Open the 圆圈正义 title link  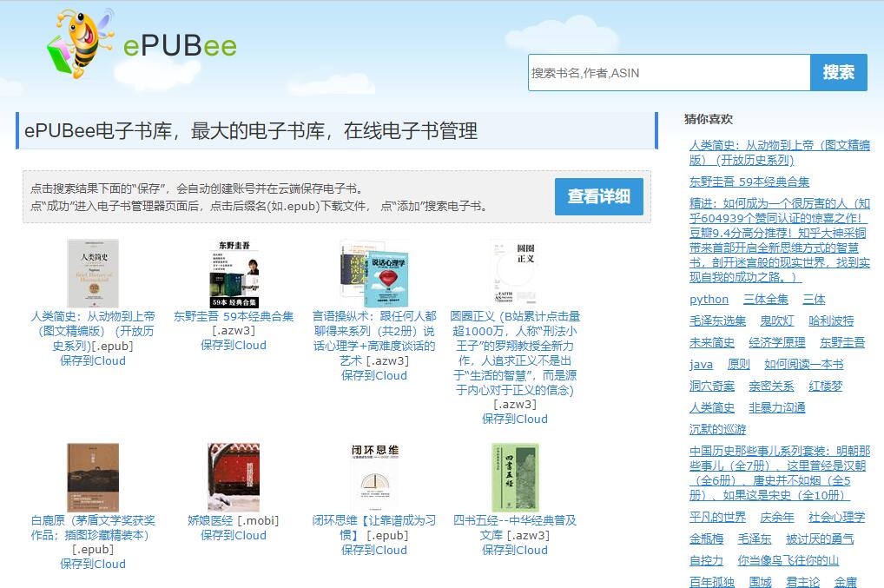tap(515, 353)
